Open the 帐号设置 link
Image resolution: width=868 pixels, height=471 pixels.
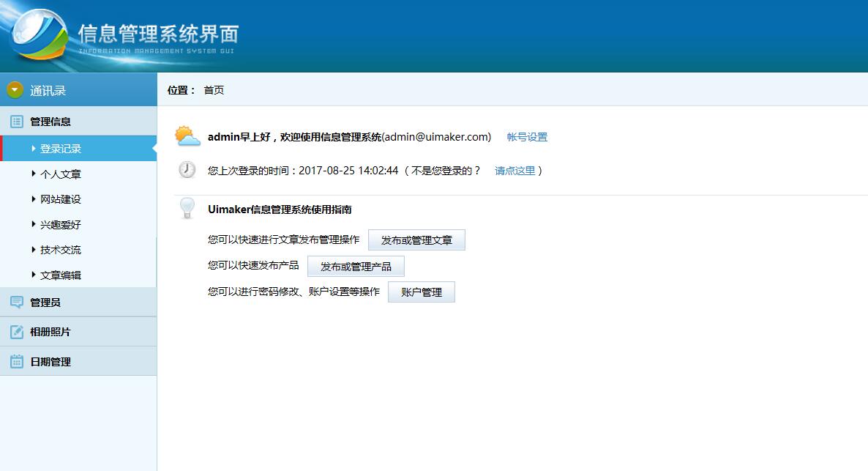527,137
